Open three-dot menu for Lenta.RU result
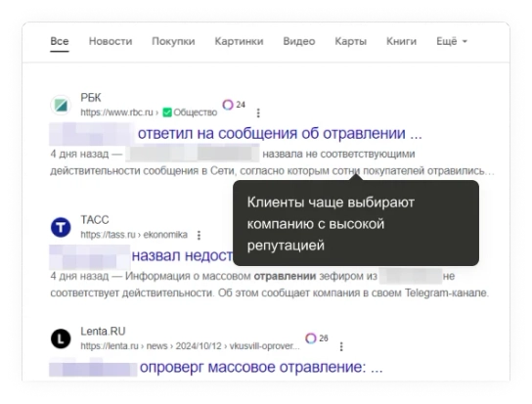The width and height of the screenshot is (532, 404). [x=341, y=346]
